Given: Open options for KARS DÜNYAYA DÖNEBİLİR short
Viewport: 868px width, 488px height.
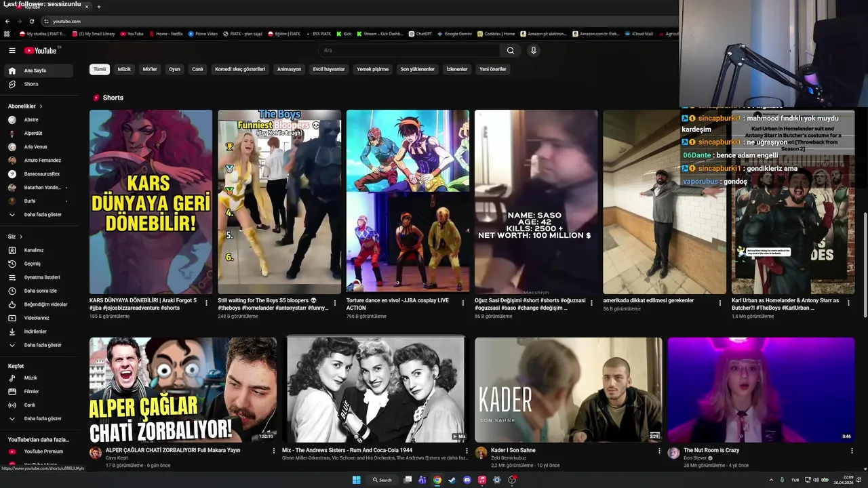Looking at the screenshot, I should pyautogui.click(x=206, y=303).
